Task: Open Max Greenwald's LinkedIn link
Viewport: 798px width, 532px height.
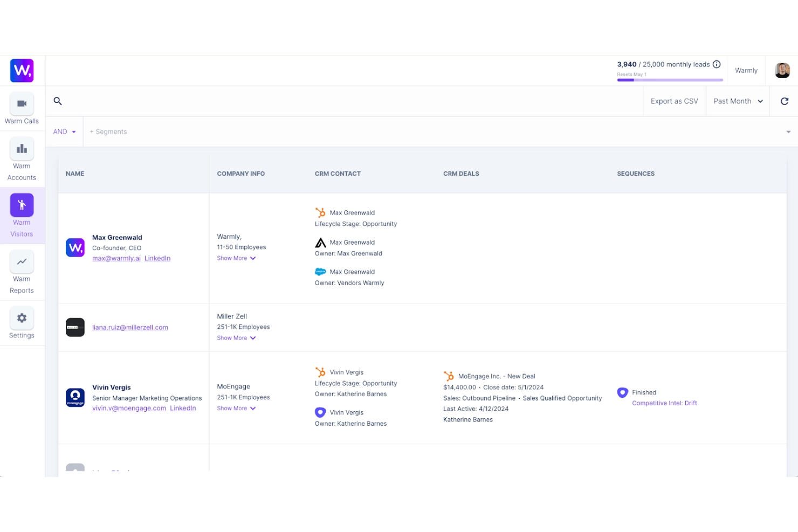Action: click(x=157, y=258)
